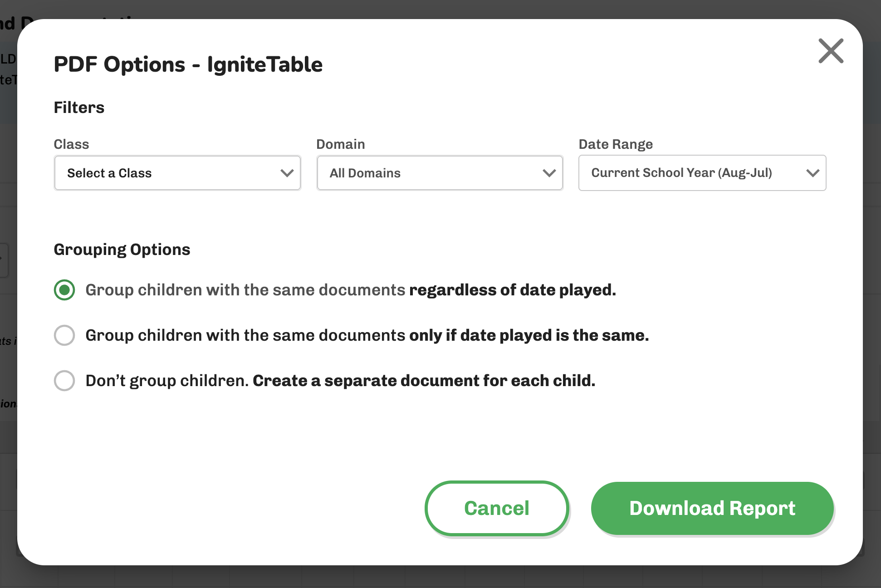Click the Download Report button
Viewport: 881px width, 588px height.
[x=712, y=508]
